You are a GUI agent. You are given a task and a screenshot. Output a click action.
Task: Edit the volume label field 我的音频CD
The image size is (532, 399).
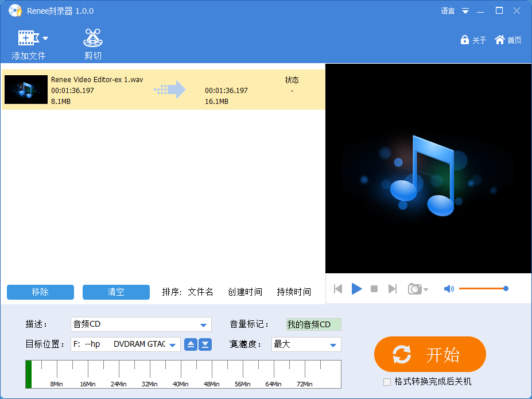tap(314, 324)
